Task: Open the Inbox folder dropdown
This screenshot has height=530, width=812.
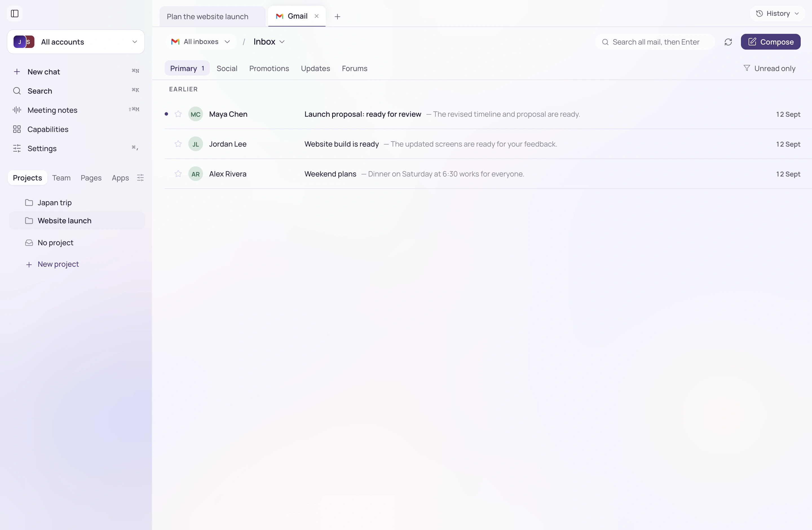Action: pos(269,42)
